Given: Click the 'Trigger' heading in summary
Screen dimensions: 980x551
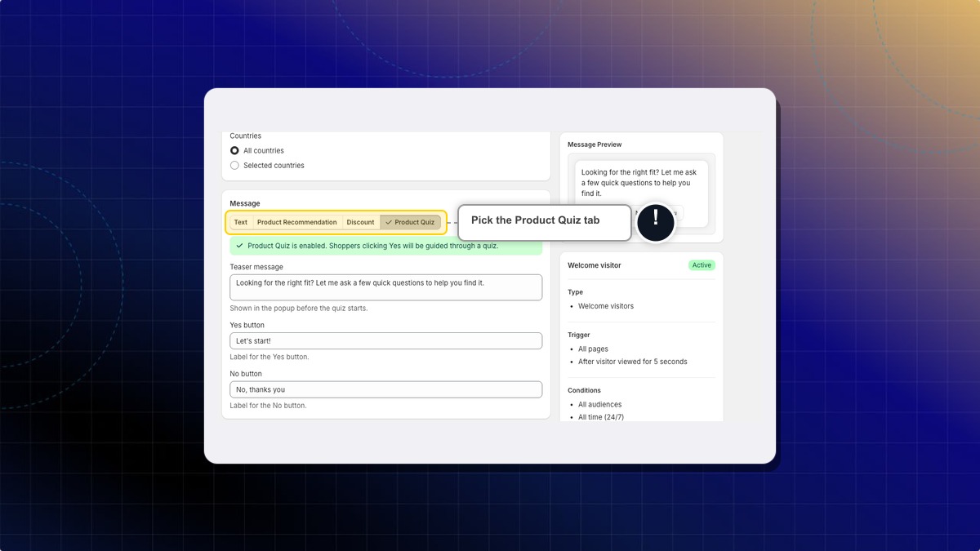Looking at the screenshot, I should (x=579, y=335).
